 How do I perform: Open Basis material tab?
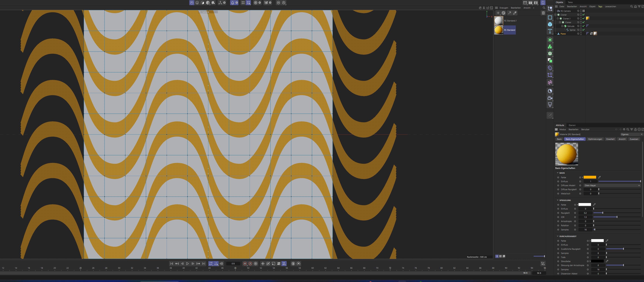click(559, 139)
